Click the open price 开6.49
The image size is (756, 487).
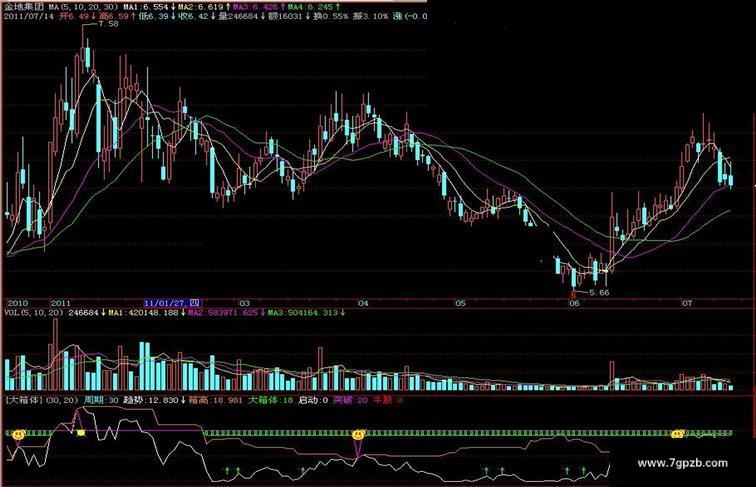[73, 16]
